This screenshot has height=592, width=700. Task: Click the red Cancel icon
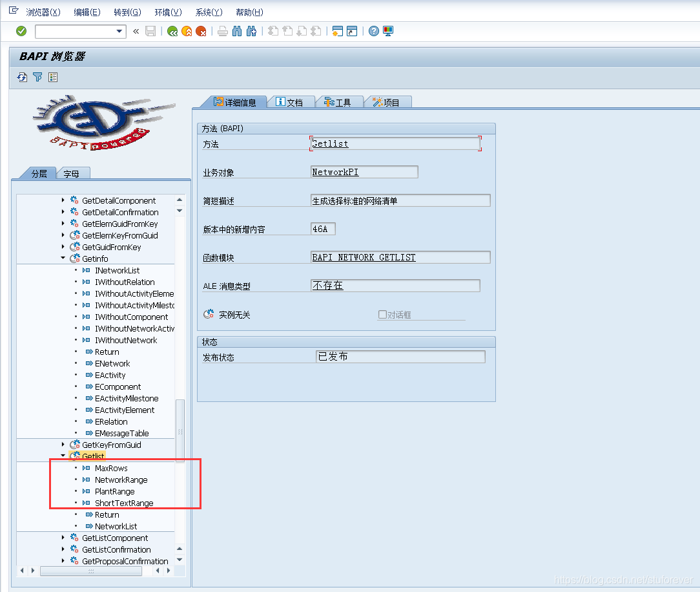(201, 31)
